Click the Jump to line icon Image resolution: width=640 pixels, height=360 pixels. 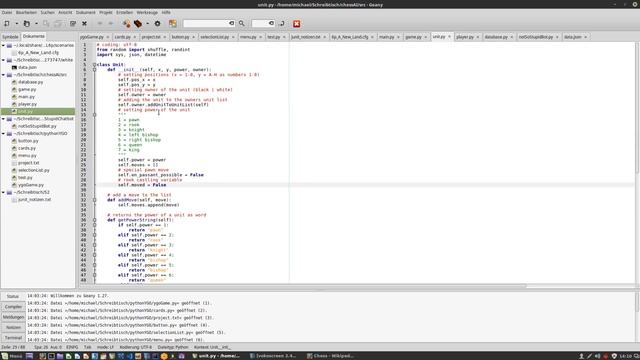click(282, 24)
